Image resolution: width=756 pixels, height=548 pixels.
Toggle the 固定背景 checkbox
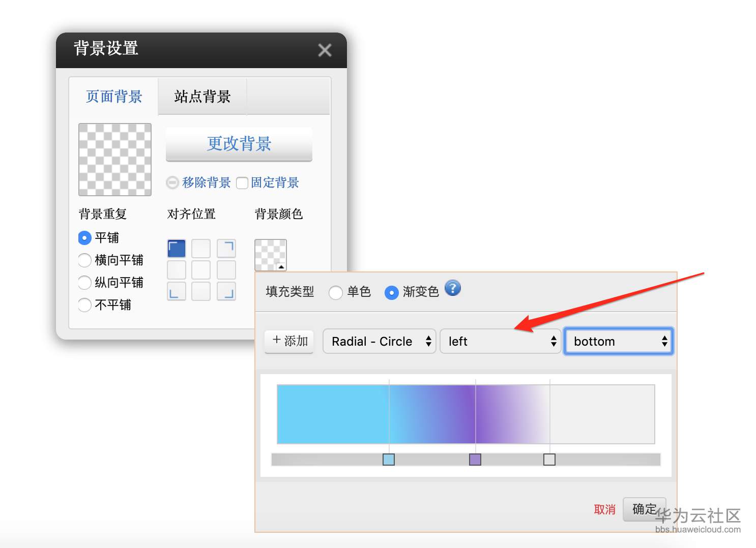point(242,183)
